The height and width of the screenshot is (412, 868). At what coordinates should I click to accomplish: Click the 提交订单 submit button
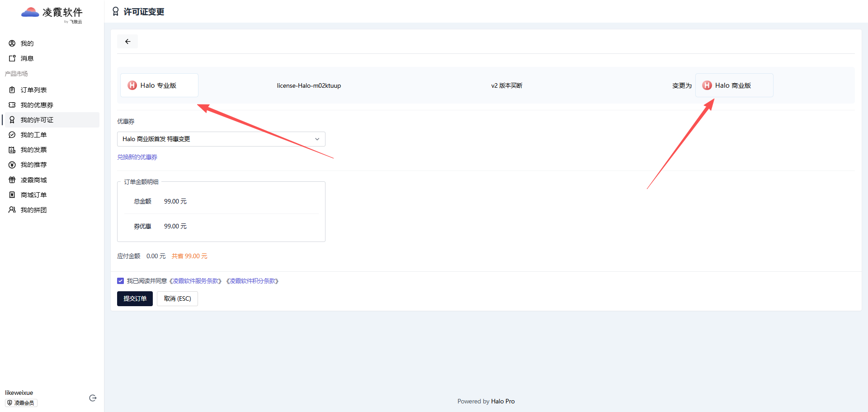pos(135,298)
